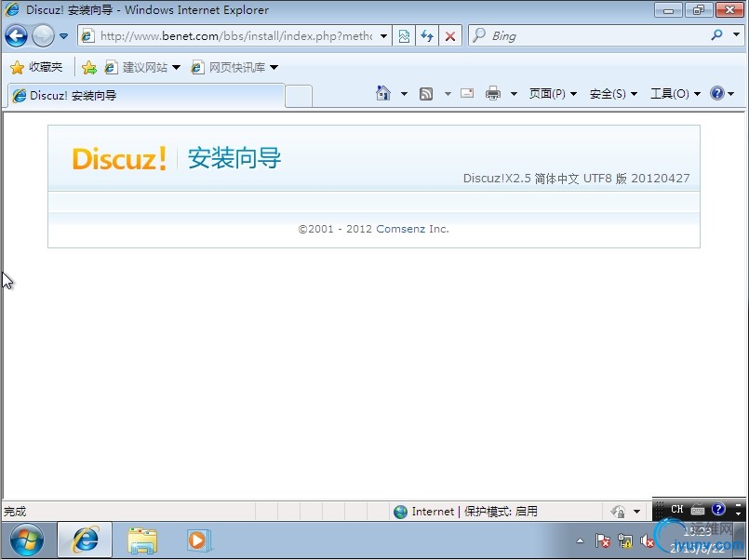The image size is (749, 560).
Task: Click the language bar help icon
Action: [718, 509]
